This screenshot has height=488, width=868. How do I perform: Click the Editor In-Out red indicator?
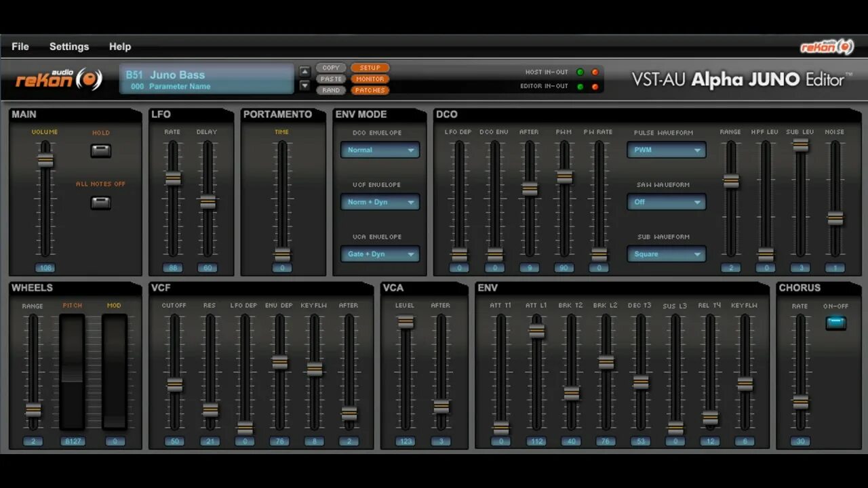(x=595, y=86)
